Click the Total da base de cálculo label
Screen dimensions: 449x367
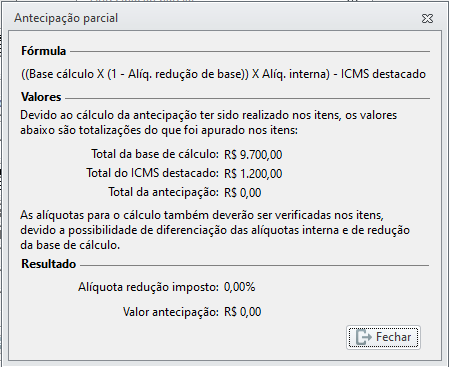click(155, 154)
